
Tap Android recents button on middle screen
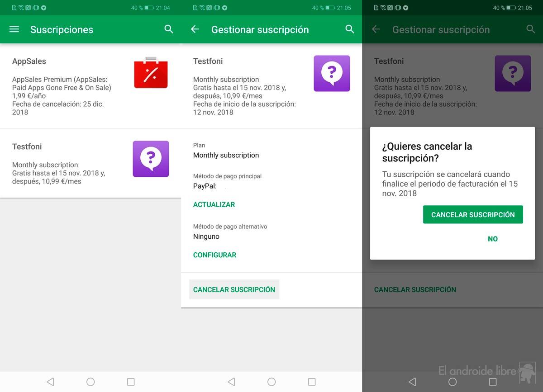[x=312, y=382]
